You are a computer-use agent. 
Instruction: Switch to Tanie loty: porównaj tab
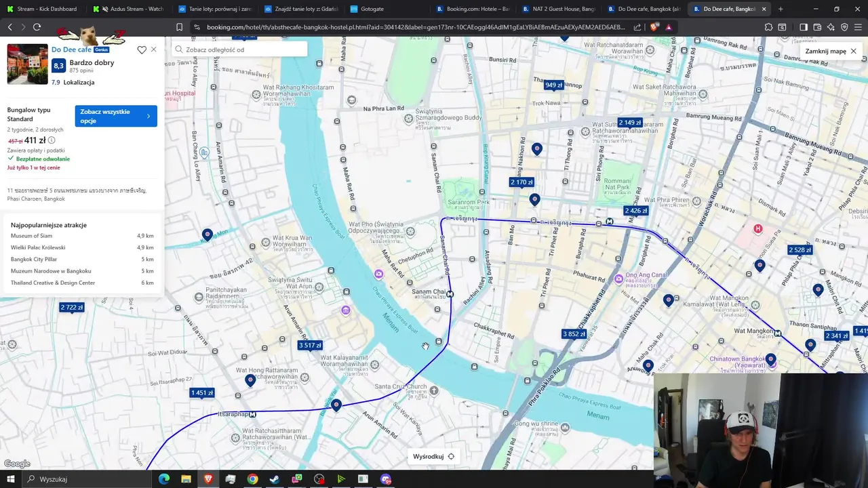point(215,9)
